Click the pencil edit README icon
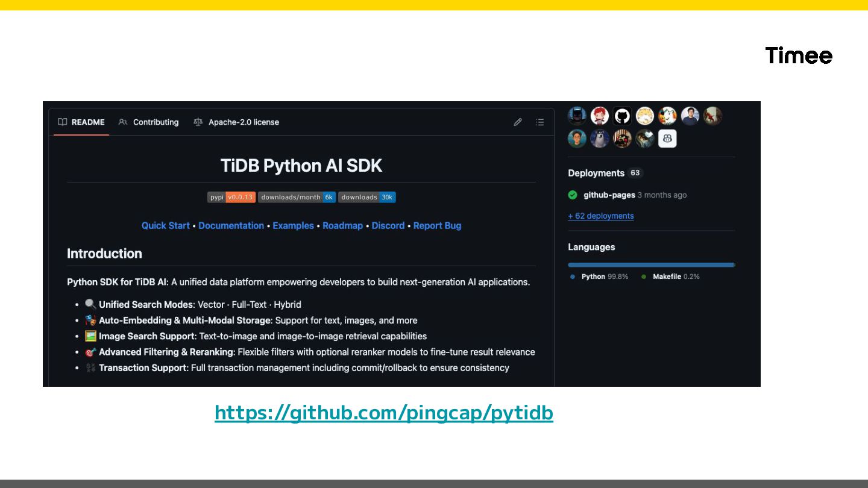 [518, 122]
